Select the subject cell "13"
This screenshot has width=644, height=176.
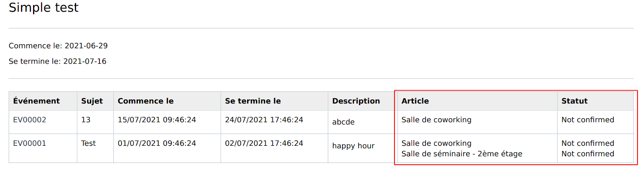coord(86,120)
